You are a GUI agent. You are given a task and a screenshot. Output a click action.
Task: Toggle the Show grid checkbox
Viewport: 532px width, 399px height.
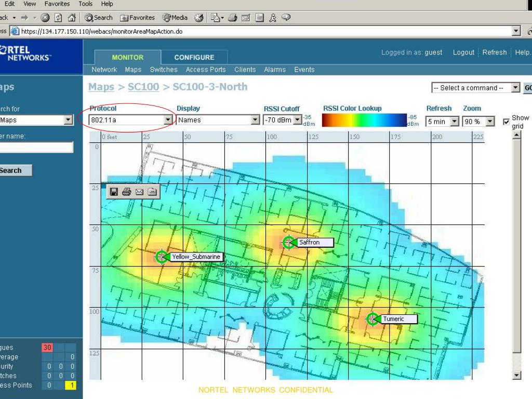[506, 122]
